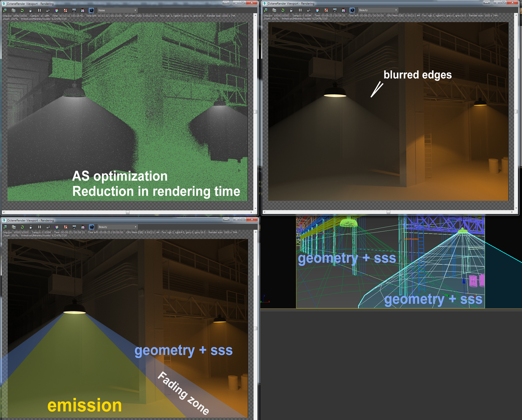Click the monitor icon in the emission viewport
This screenshot has height=420, width=522.
[74, 227]
